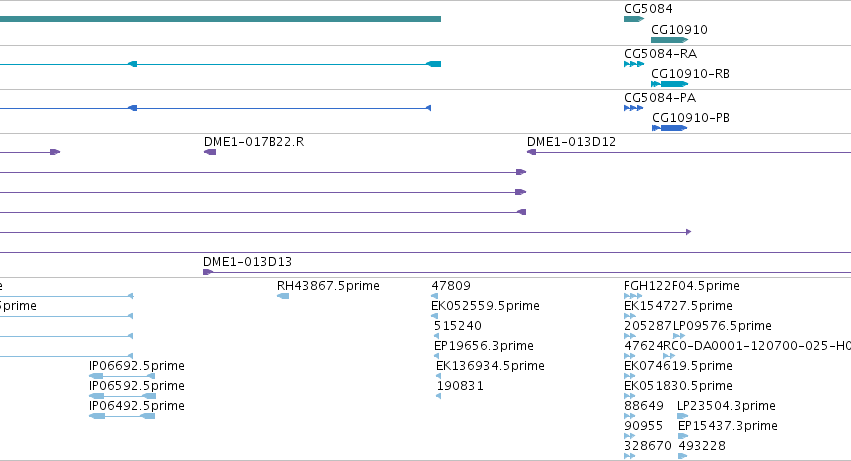Click the EK136934.5prime EST arrow

pyautogui.click(x=439, y=376)
